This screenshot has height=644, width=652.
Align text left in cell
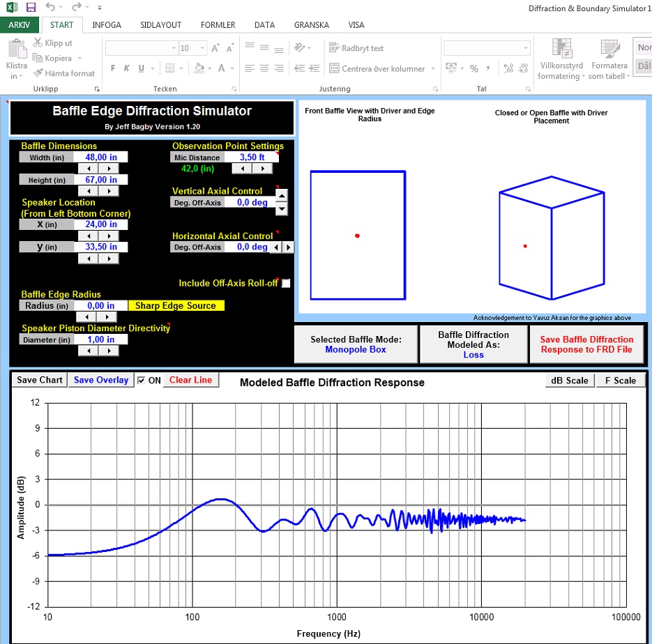pos(250,68)
